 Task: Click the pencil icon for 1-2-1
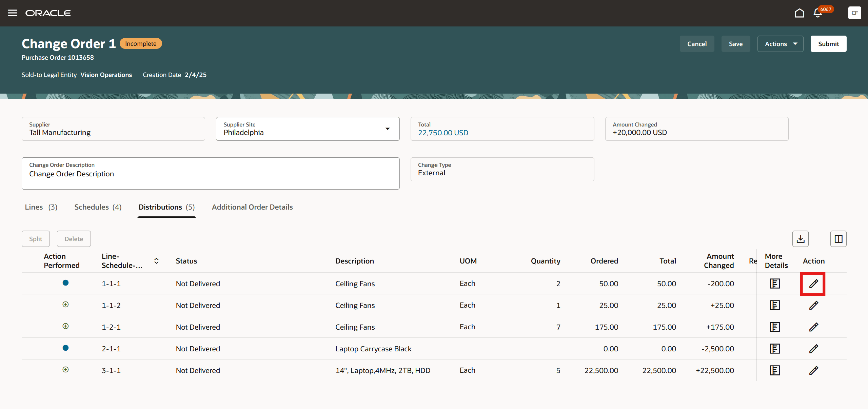(813, 327)
